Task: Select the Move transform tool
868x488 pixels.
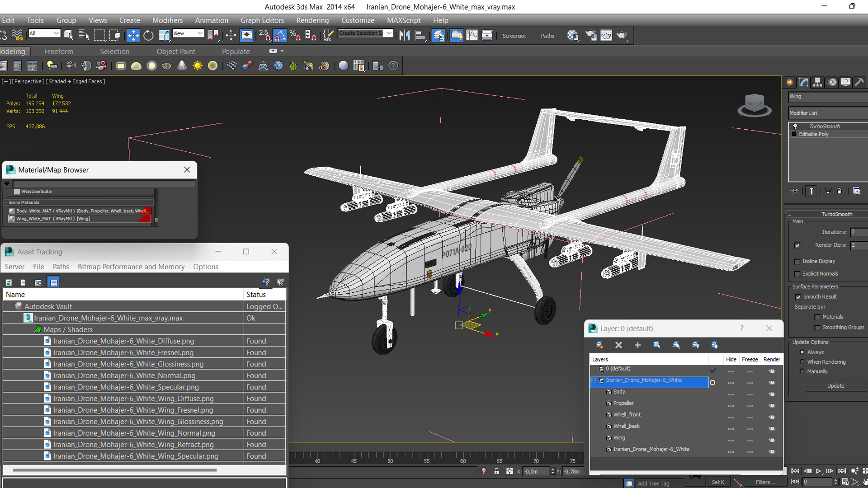Action: click(133, 35)
